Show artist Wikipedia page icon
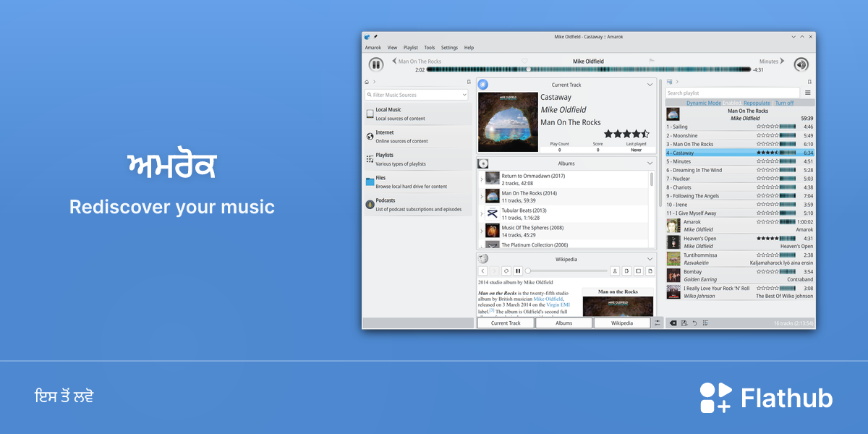This screenshot has height=434, width=868. point(615,271)
